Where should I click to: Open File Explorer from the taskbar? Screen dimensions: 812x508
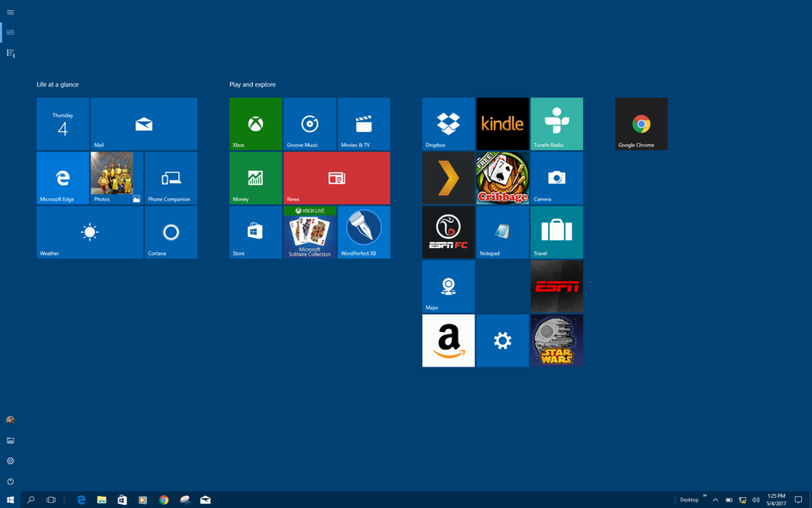tap(101, 500)
